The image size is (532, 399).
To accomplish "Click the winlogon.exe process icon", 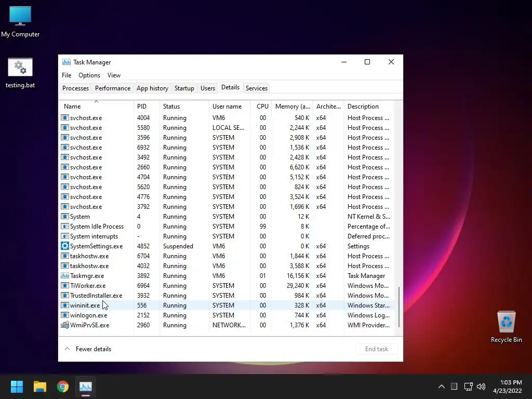I will tap(65, 315).
